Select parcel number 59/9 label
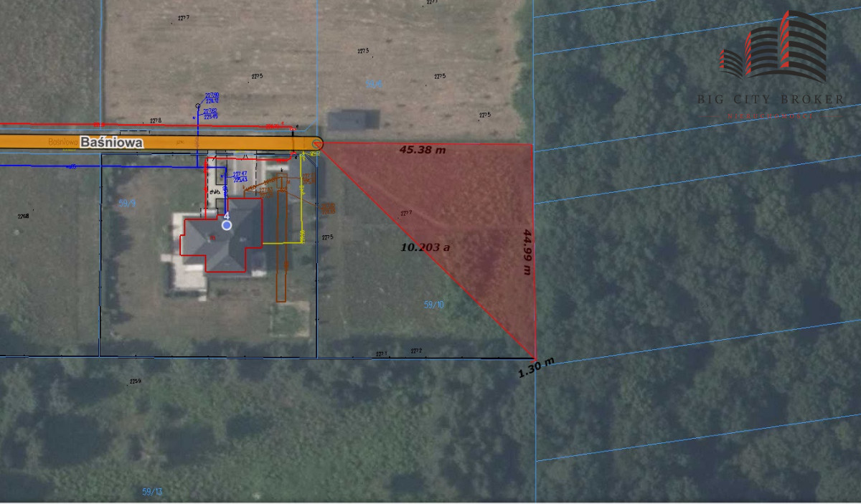Screen dimensions: 861x504 tap(127, 204)
